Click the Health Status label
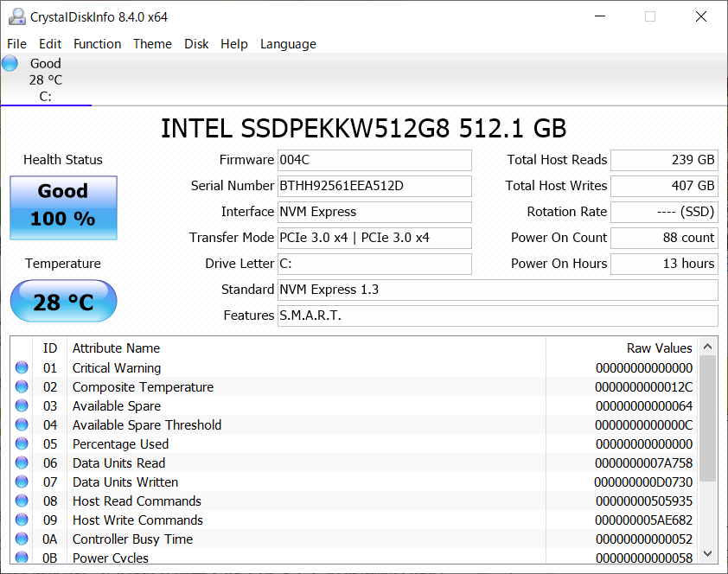728x574 pixels. click(x=63, y=160)
